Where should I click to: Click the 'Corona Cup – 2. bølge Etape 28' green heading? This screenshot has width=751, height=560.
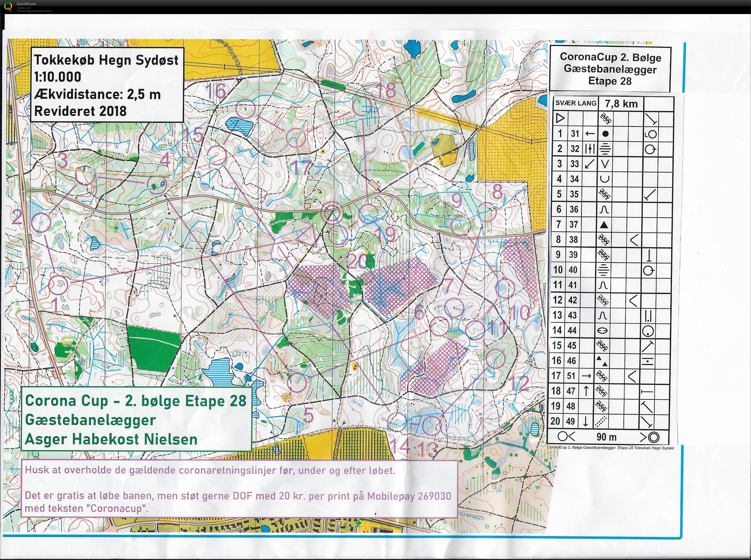136,401
